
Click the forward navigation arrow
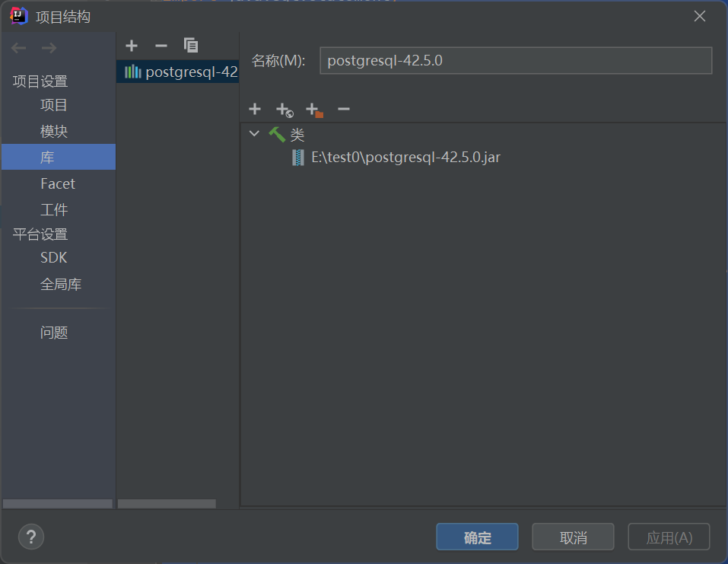(49, 48)
